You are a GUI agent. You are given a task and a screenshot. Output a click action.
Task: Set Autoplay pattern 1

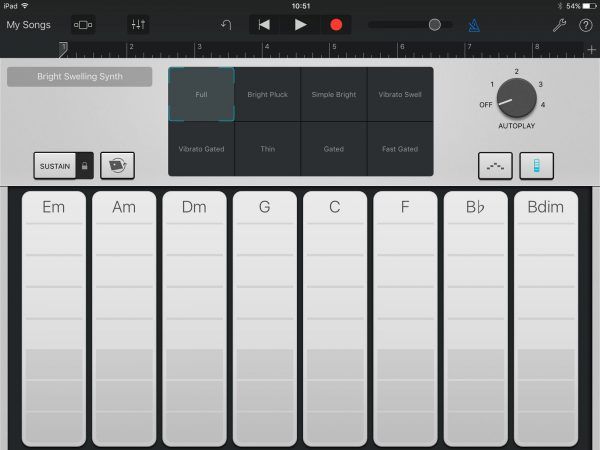click(x=492, y=85)
